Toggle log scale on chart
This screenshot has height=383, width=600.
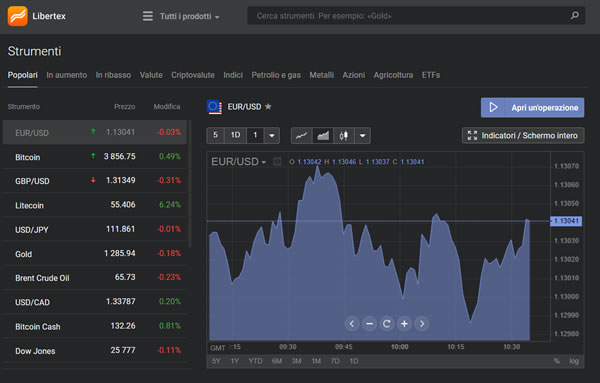point(574,361)
